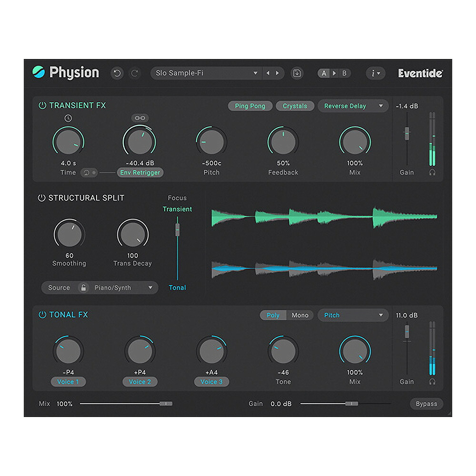Toggle the Crystals option
The height and width of the screenshot is (476, 476).
click(295, 106)
